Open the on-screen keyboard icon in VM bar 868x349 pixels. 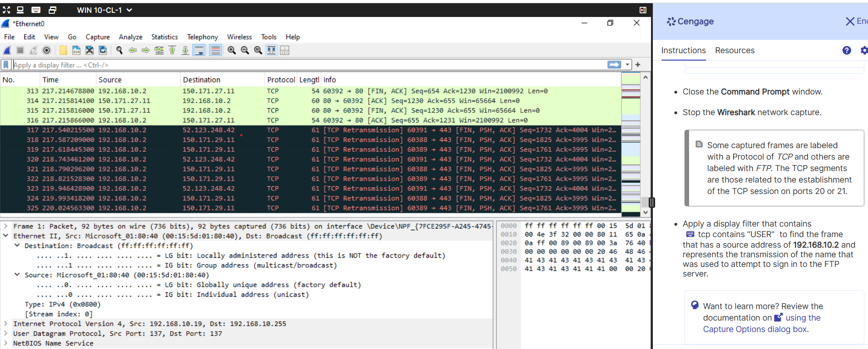(x=36, y=10)
